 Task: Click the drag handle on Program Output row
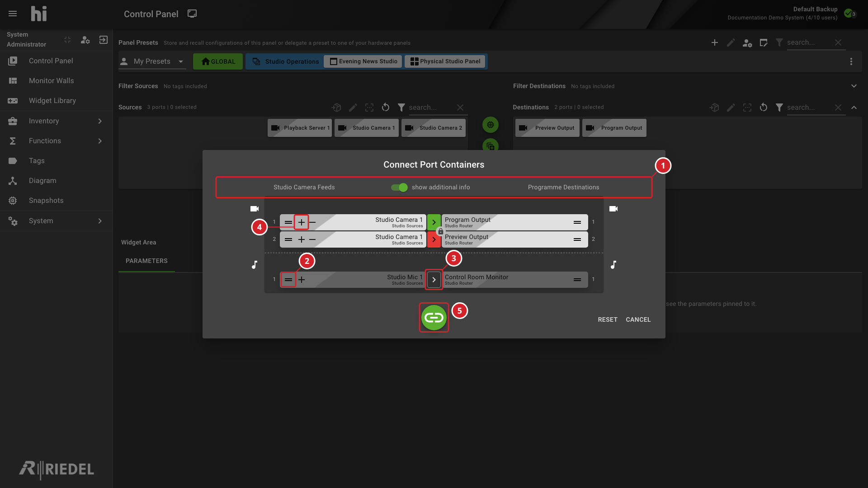coord(577,222)
